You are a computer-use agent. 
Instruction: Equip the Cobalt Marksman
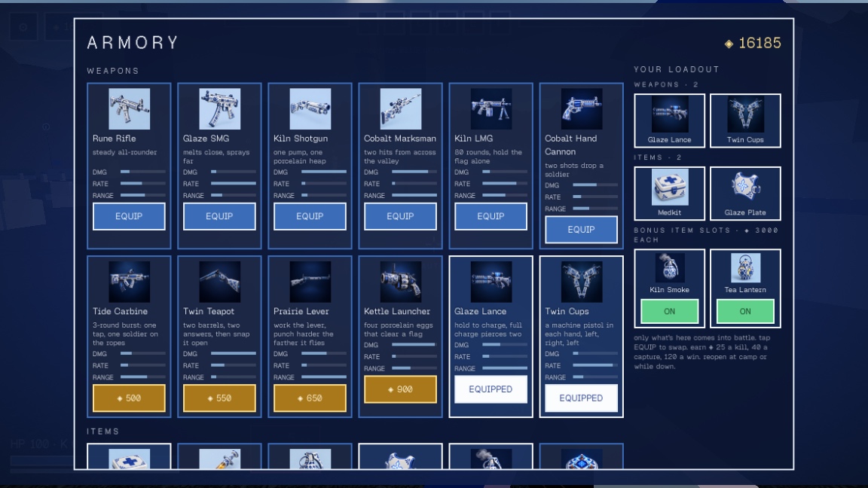tap(400, 216)
